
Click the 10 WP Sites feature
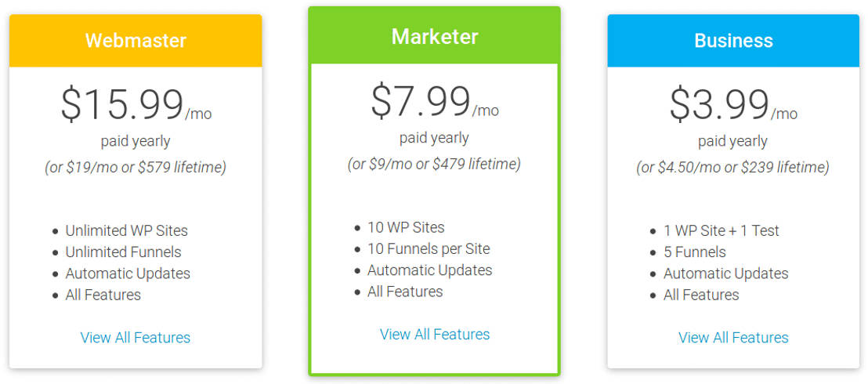[406, 228]
